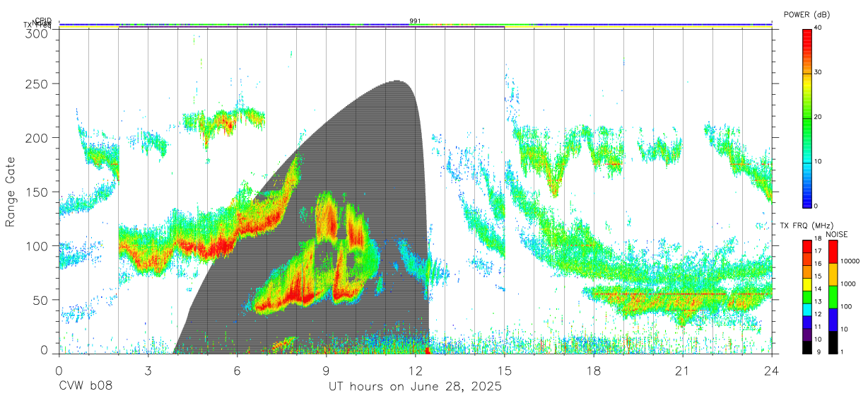Click the cyan 12–13 MHz TX FRQ swatch
The height and width of the screenshot is (401, 868).
coord(808,308)
